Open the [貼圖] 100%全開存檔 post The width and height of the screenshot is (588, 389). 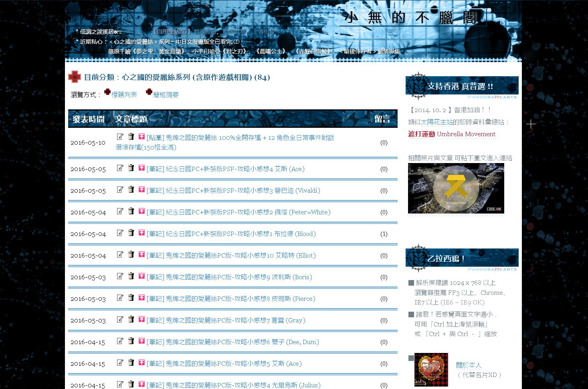[225, 142]
